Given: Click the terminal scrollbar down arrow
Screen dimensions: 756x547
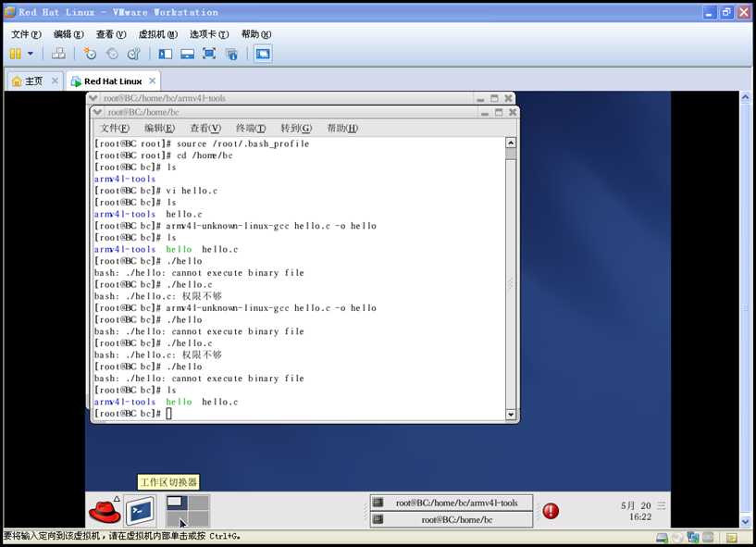Looking at the screenshot, I should coord(511,415).
